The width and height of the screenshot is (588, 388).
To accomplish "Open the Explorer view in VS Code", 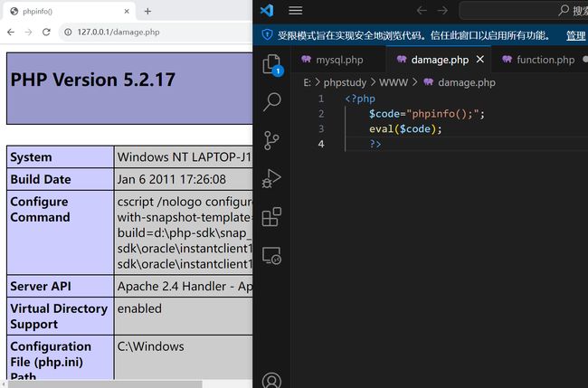I will [272, 64].
